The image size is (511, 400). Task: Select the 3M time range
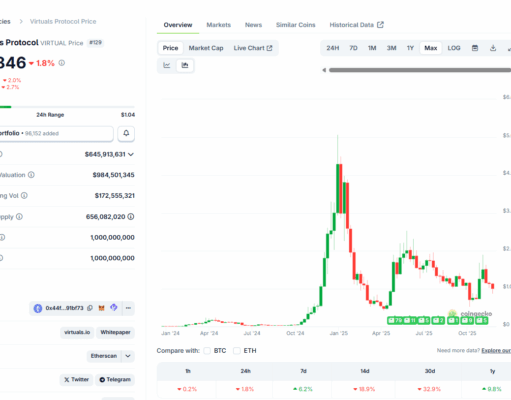pos(391,48)
